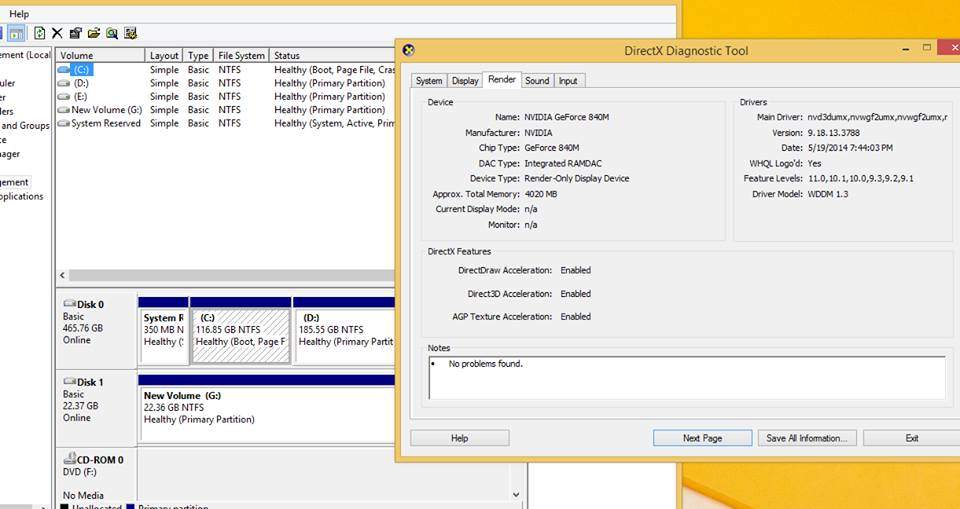Screen dimensions: 960x509
Task: Click the DAC Type value Integrated RAMDAC
Action: point(563,164)
